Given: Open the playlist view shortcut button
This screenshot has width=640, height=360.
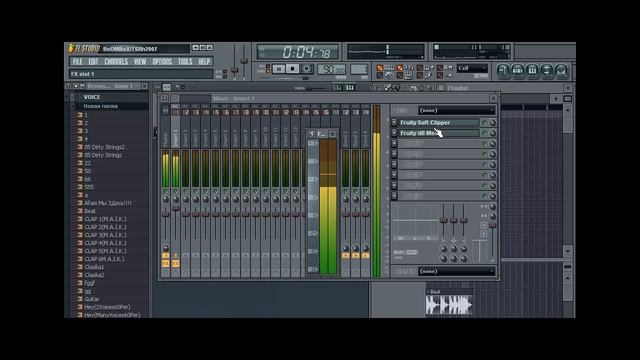Looking at the screenshot, I should tap(503, 71).
